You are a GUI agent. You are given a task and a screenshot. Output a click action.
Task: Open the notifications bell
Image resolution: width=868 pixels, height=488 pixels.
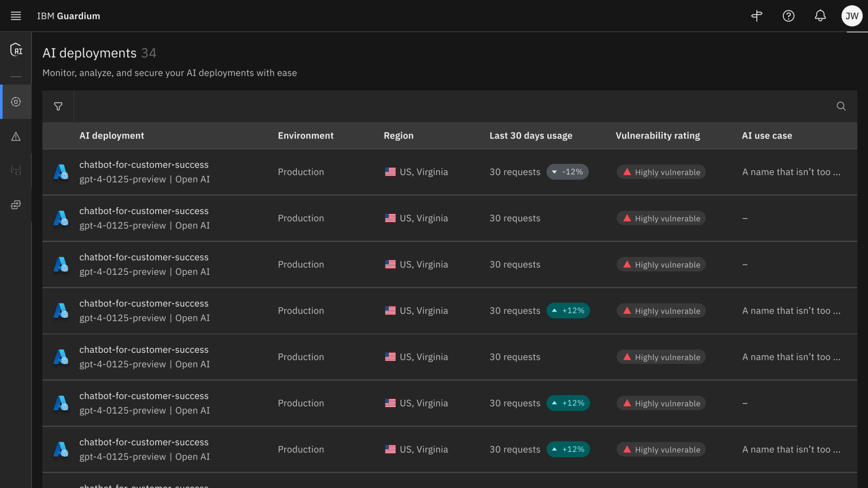pos(820,16)
